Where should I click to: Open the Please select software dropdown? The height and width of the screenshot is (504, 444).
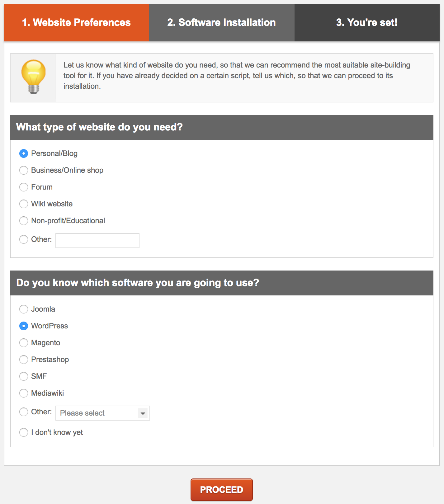tap(102, 413)
